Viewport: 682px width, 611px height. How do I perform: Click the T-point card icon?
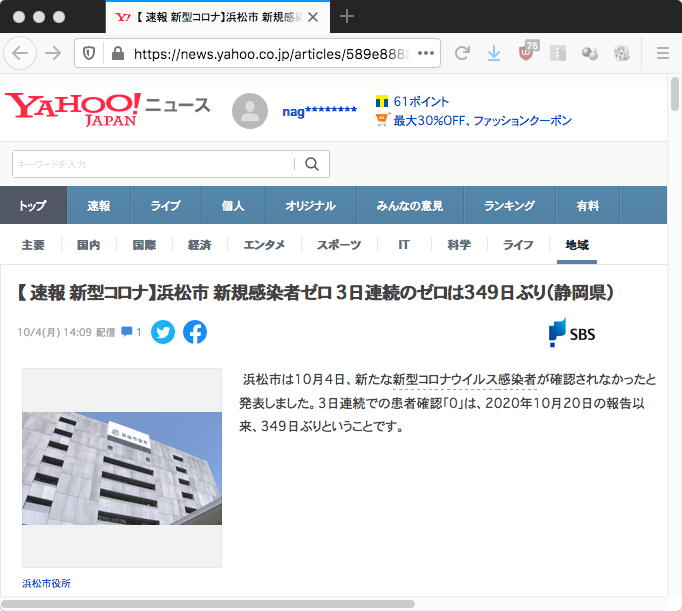tap(381, 102)
